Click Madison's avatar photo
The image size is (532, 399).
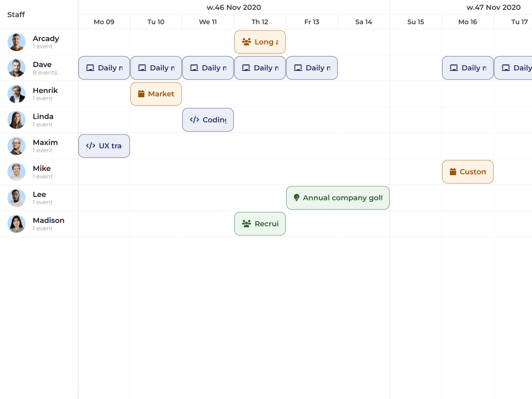[x=17, y=224]
